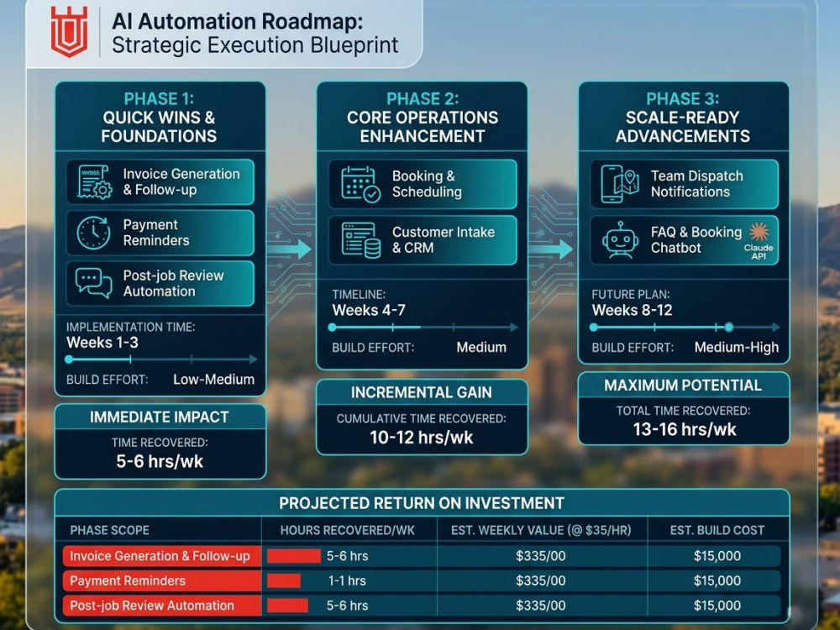Select the FAQ chatbot robot icon

[620, 240]
